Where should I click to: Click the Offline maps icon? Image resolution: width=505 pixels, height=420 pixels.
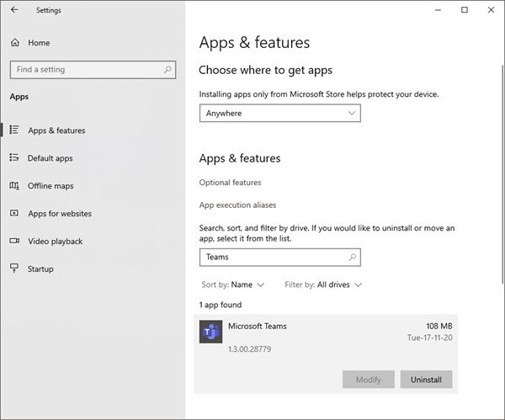pos(14,186)
